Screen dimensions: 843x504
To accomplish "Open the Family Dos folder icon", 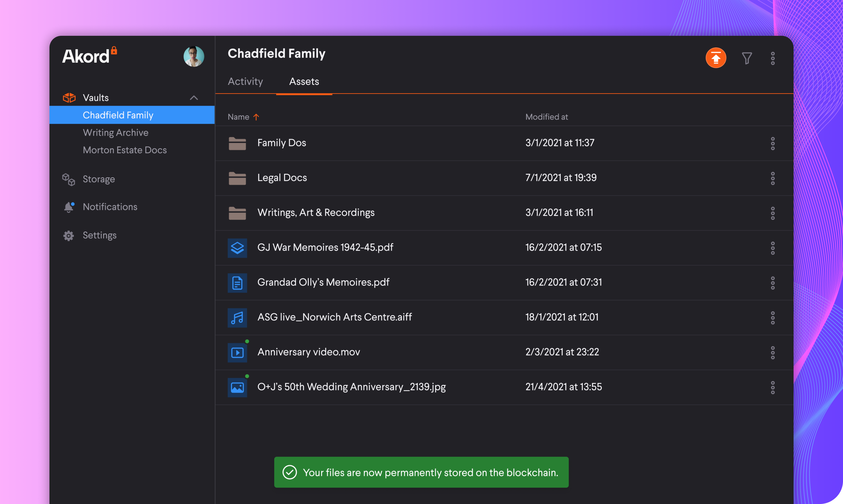I will point(237,143).
